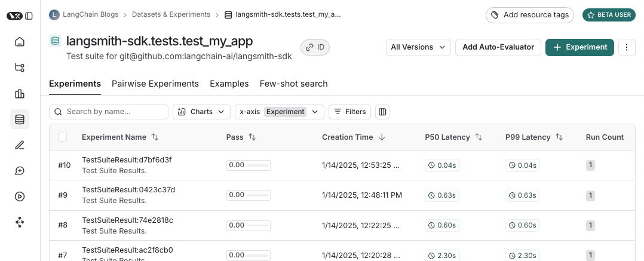Open the Annotation pencil icon in the sidebar
Image resolution: width=644 pixels, height=261 pixels.
pos(20,145)
